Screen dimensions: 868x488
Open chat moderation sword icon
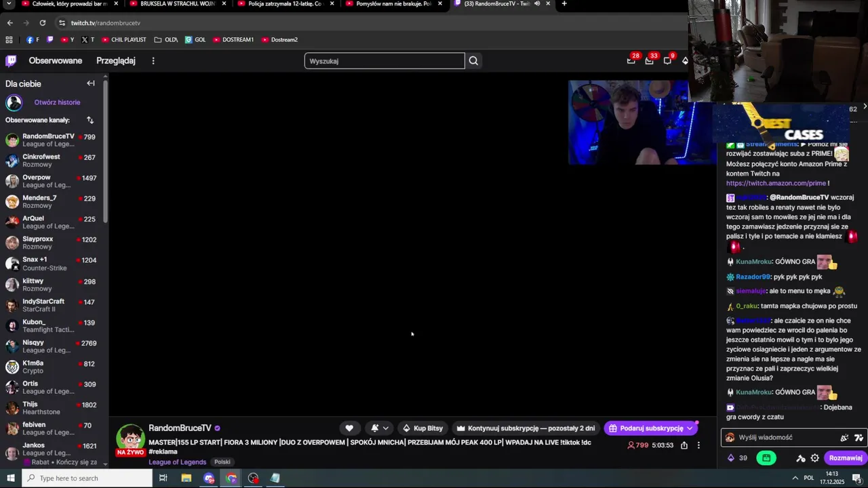(801, 458)
